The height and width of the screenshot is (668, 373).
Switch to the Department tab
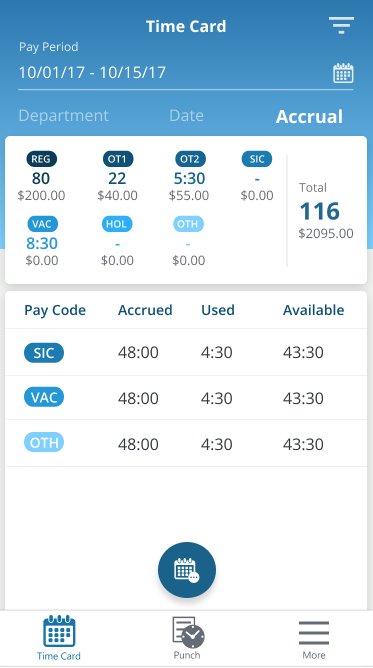tap(64, 116)
